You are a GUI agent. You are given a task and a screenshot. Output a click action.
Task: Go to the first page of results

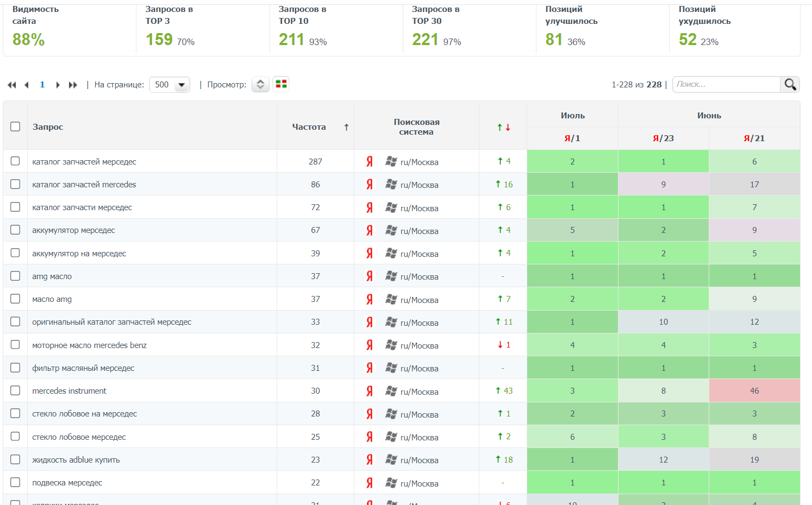tap(12, 85)
